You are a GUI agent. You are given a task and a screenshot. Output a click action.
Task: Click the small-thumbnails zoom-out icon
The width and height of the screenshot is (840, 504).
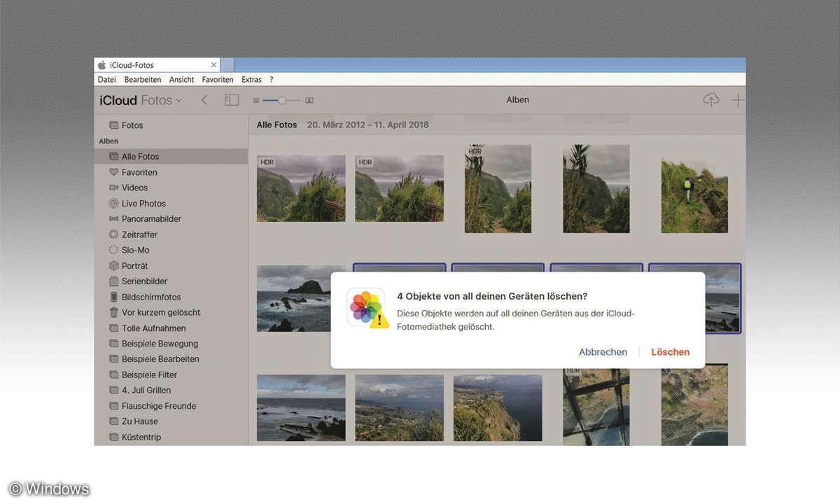[256, 101]
